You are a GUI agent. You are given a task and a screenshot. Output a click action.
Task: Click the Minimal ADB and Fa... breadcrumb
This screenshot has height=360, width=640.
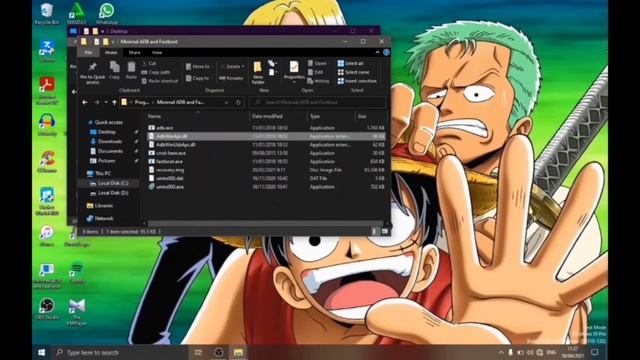(180, 102)
